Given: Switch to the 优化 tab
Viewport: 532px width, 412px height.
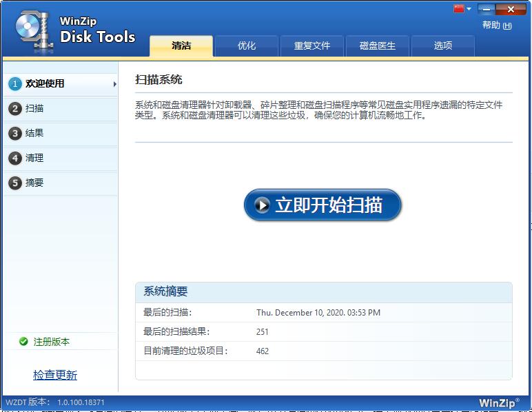Looking at the screenshot, I should pyautogui.click(x=247, y=45).
